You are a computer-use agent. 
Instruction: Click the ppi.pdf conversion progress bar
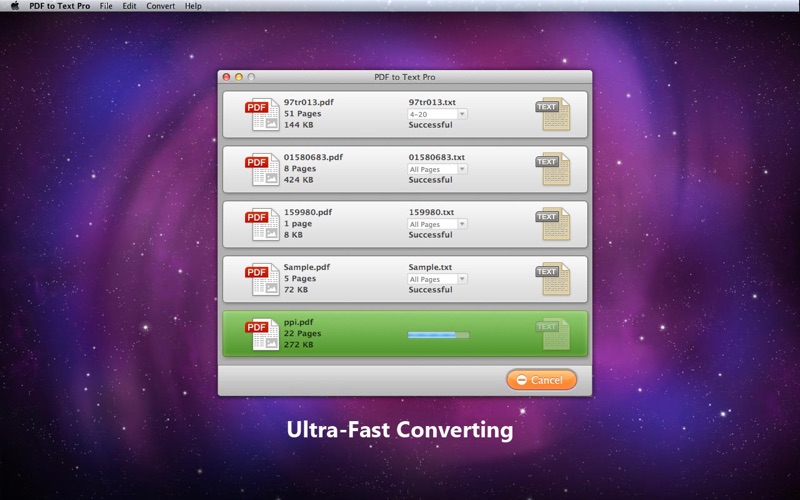437,335
